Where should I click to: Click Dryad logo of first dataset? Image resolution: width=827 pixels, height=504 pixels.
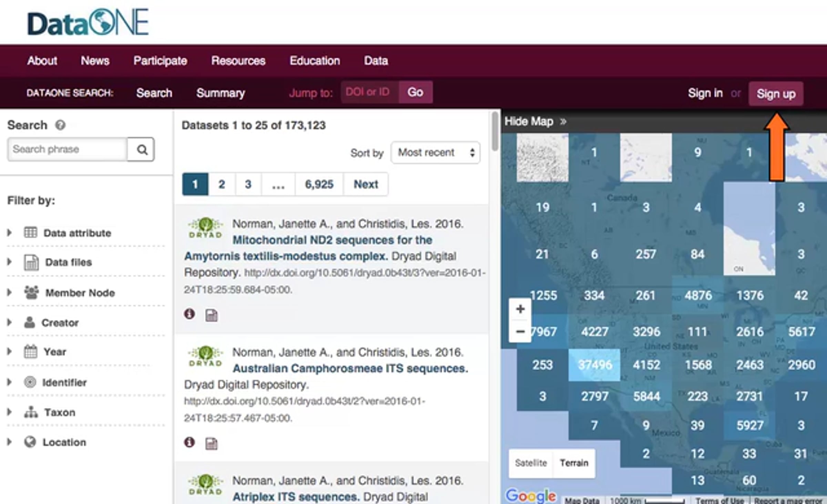tap(205, 228)
